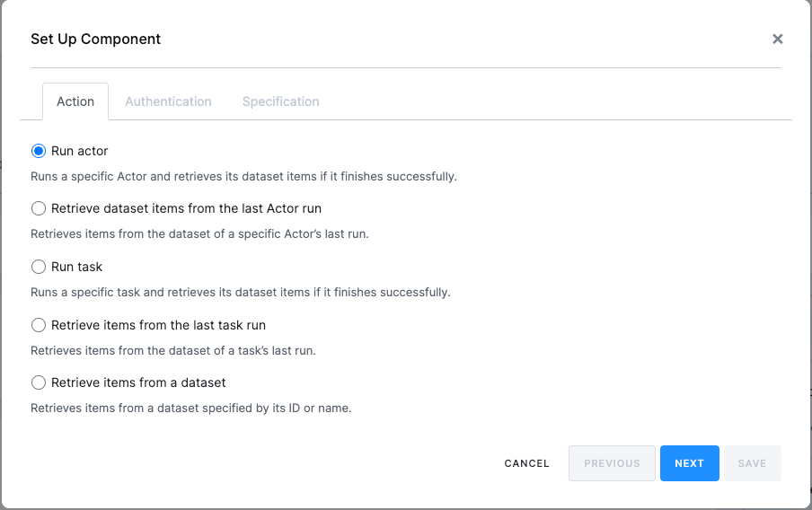The height and width of the screenshot is (510, 812).
Task: Click the description mentioning a specific Actor's last run
Action: point(199,233)
